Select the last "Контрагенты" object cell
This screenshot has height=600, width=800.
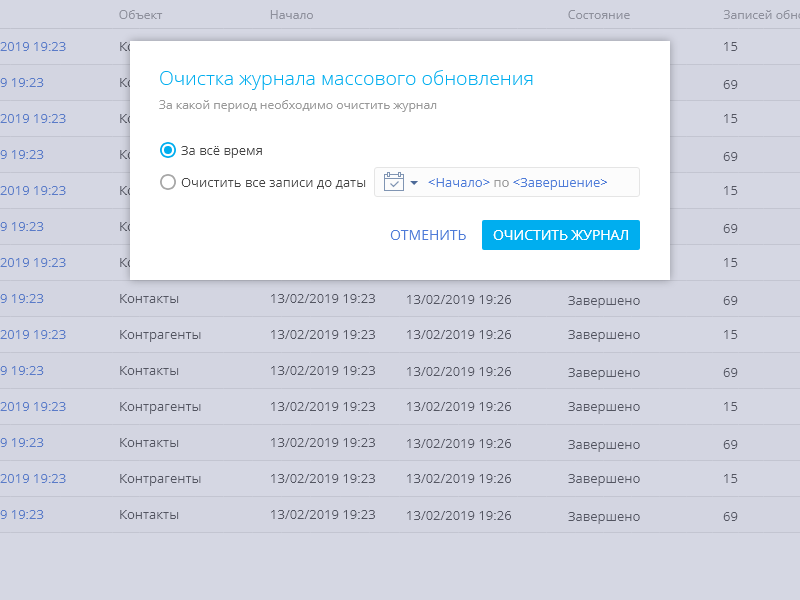tap(160, 479)
